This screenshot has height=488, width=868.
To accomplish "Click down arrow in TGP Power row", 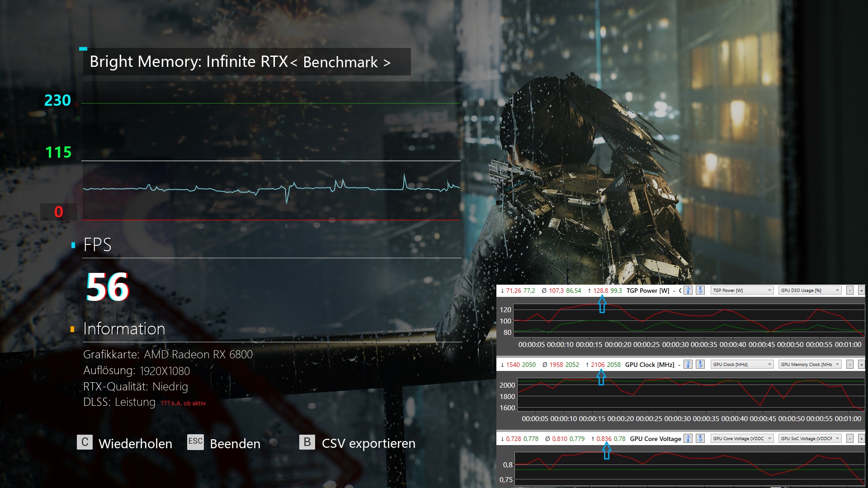I will pos(700,291).
